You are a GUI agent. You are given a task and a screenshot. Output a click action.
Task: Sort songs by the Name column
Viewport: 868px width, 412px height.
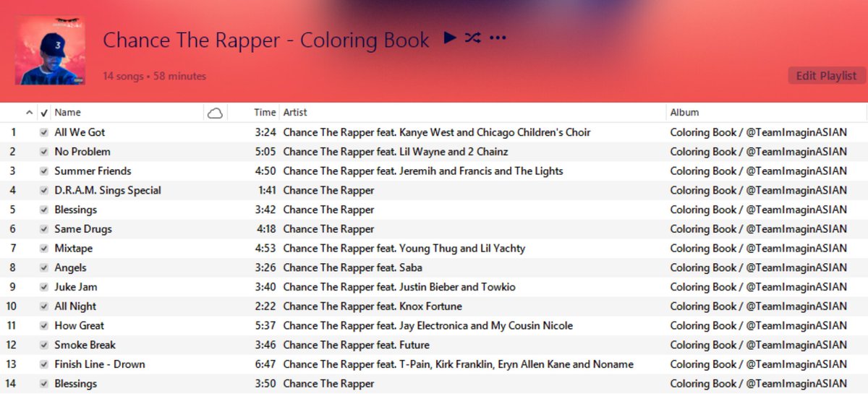pos(68,113)
